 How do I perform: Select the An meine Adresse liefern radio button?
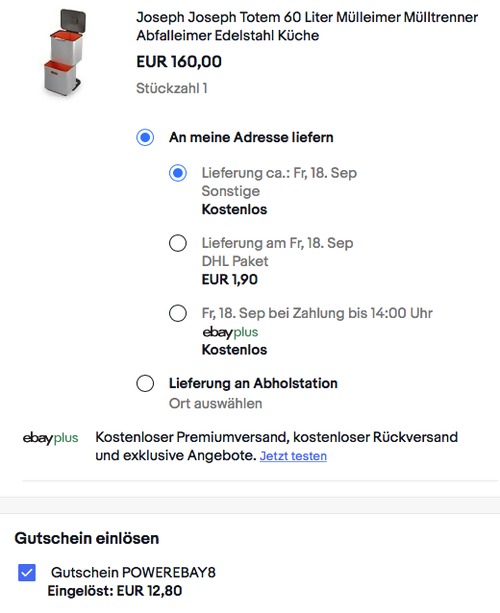click(145, 138)
